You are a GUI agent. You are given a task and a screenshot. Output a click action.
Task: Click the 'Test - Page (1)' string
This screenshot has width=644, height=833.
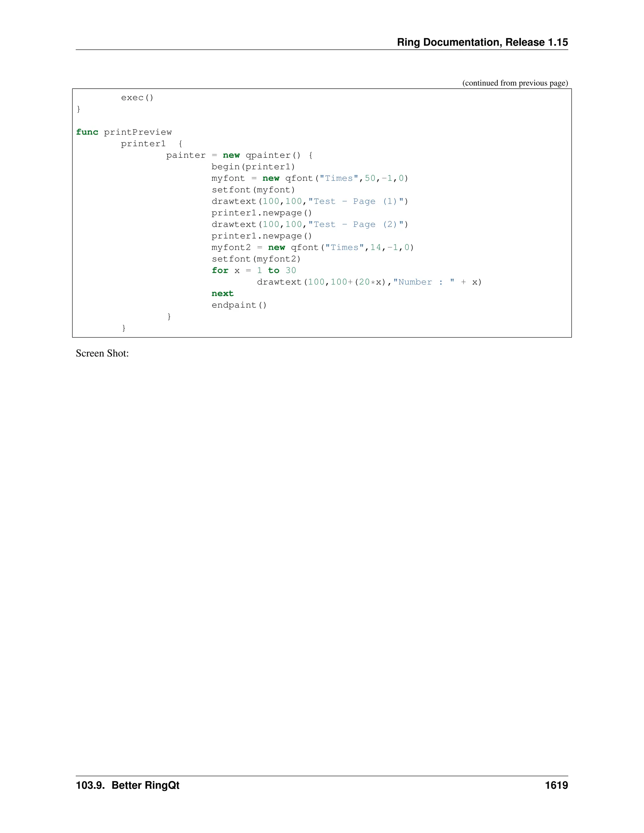pyautogui.click(x=356, y=201)
